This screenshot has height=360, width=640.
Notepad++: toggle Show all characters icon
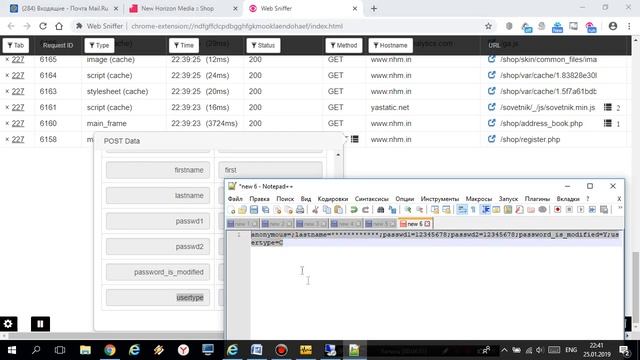click(x=473, y=210)
